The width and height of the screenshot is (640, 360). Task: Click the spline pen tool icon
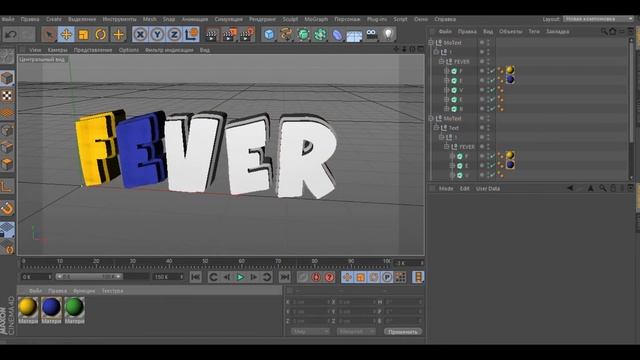click(x=286, y=35)
